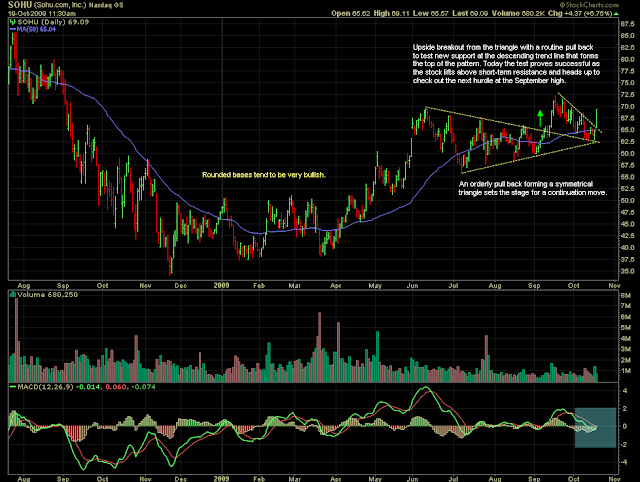
Task: Click the '-2' MACD axis label
Action: click(x=624, y=444)
